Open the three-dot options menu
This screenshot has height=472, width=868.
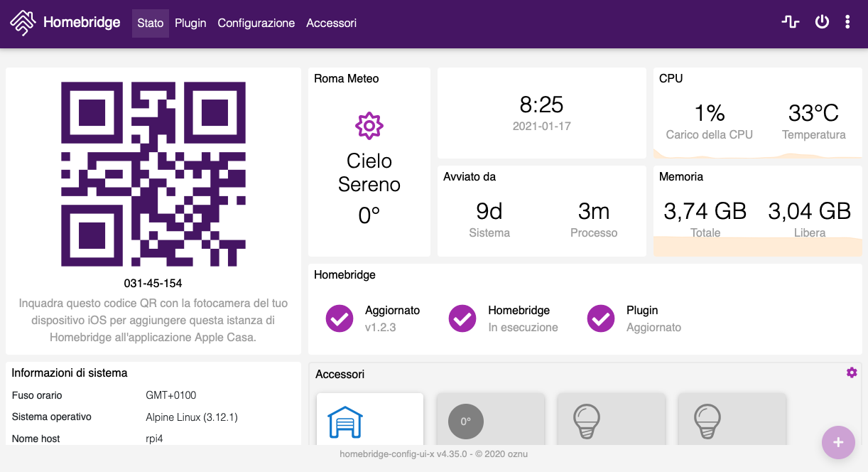pyautogui.click(x=847, y=22)
